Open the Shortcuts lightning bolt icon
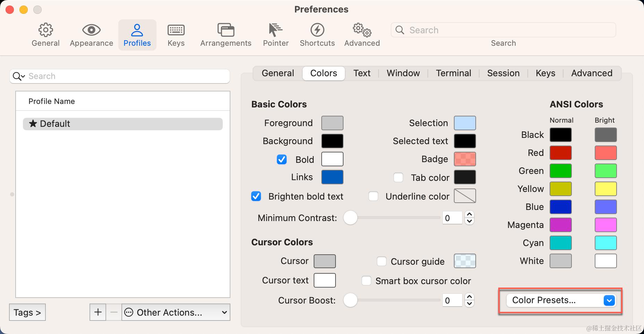This screenshot has width=644, height=334. (x=317, y=30)
